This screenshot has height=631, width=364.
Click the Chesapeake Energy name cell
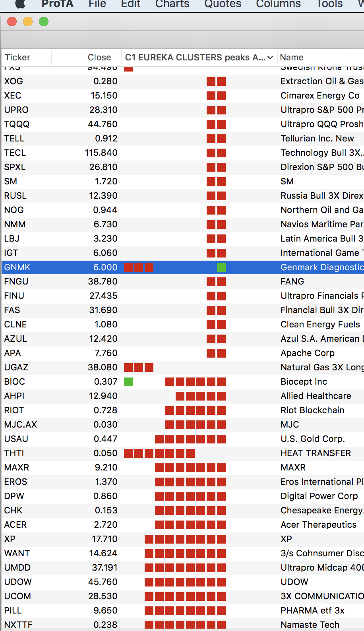pos(322,510)
